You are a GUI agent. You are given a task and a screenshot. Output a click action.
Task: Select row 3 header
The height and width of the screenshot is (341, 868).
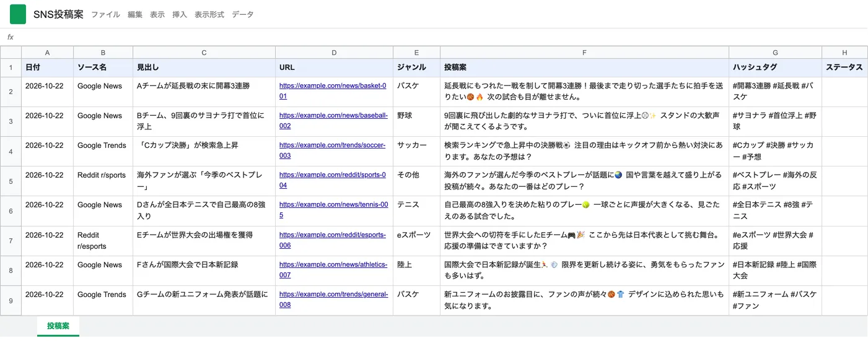pyautogui.click(x=11, y=121)
